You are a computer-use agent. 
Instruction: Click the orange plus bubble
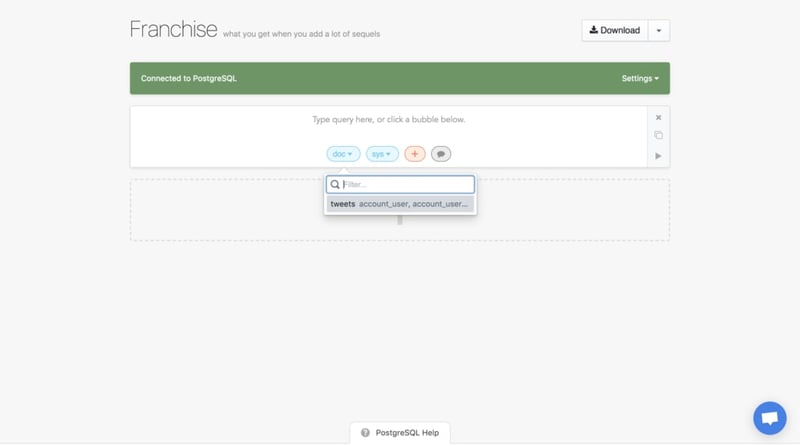(x=415, y=154)
